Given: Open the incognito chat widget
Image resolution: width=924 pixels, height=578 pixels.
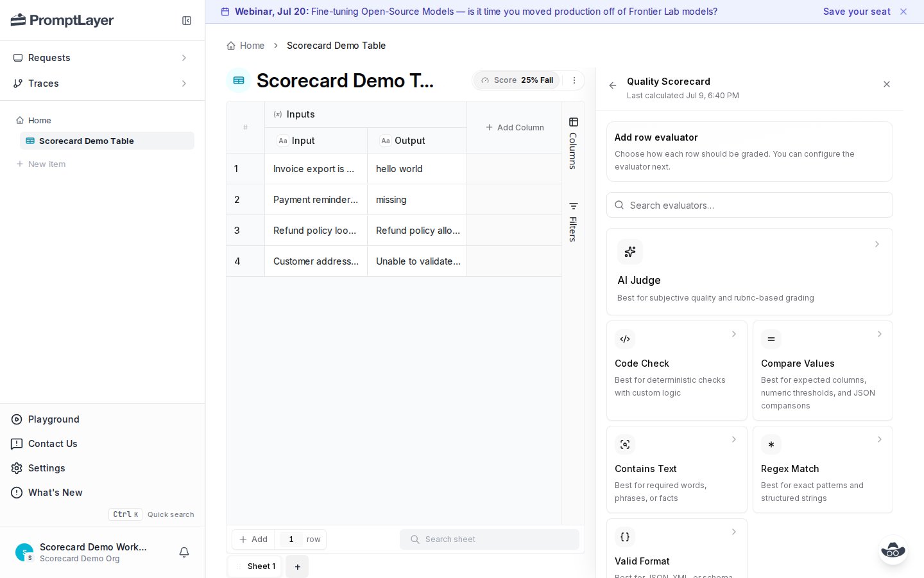Looking at the screenshot, I should click(x=893, y=550).
